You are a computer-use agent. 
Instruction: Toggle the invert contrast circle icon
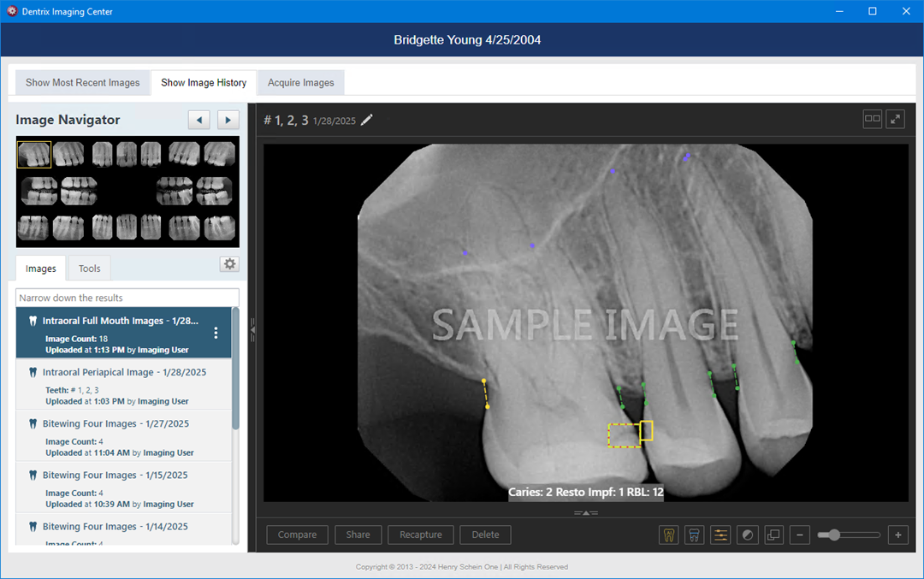tap(748, 535)
